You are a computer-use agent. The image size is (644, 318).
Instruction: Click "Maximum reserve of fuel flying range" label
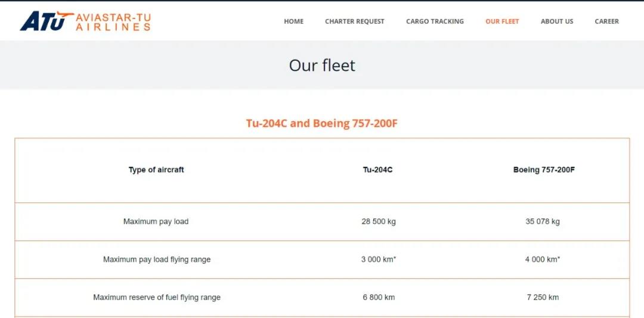tap(157, 297)
